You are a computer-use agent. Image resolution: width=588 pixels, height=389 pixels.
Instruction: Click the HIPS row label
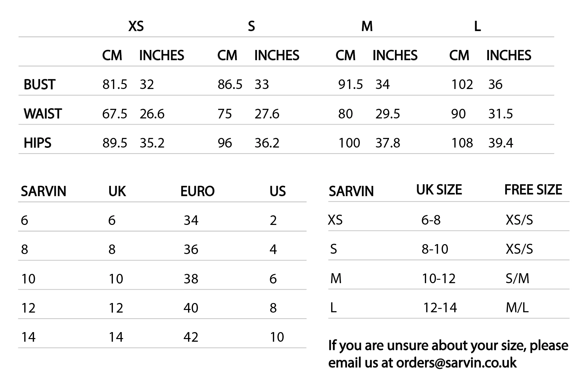pyautogui.click(x=37, y=143)
